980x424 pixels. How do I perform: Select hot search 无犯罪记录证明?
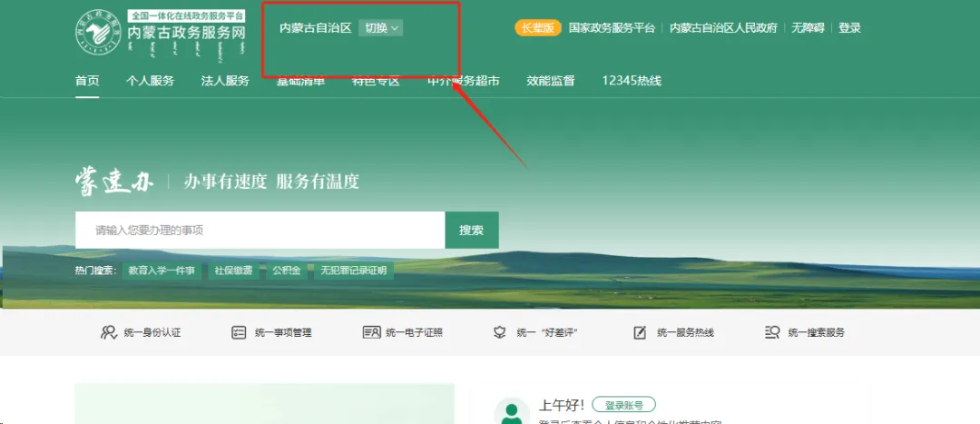coord(354,271)
